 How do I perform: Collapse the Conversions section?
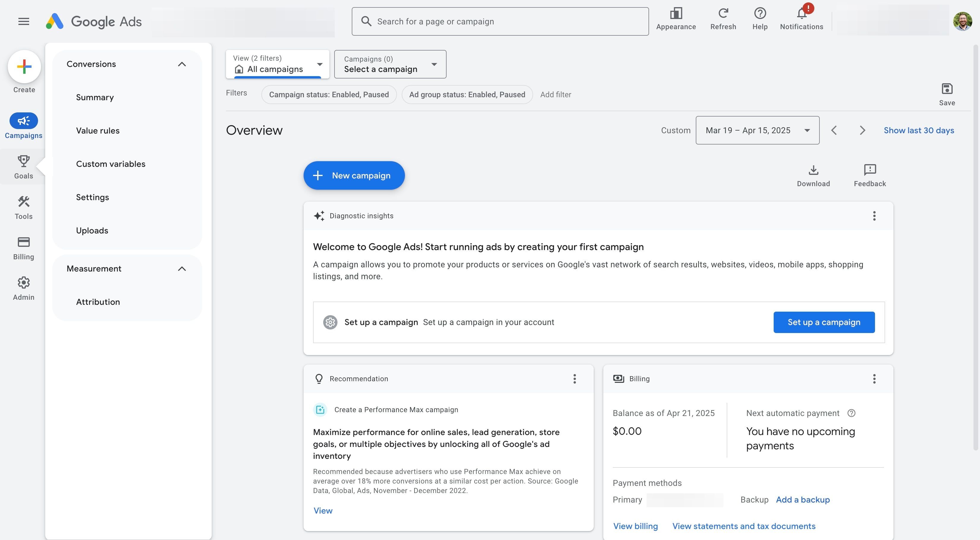coord(182,64)
